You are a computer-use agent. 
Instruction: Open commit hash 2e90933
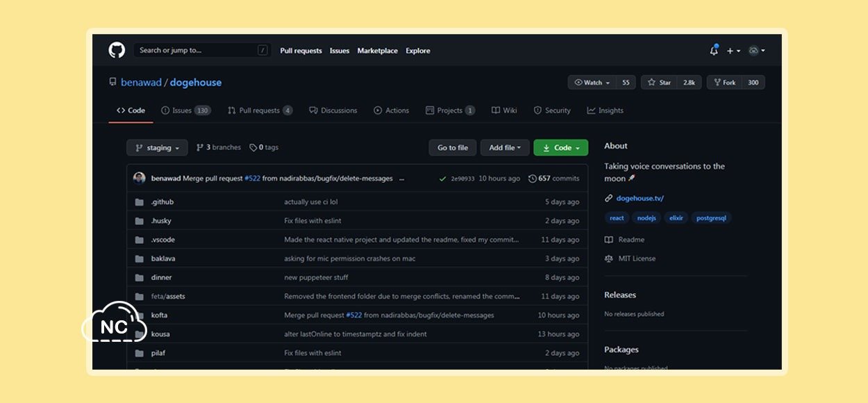coord(463,179)
